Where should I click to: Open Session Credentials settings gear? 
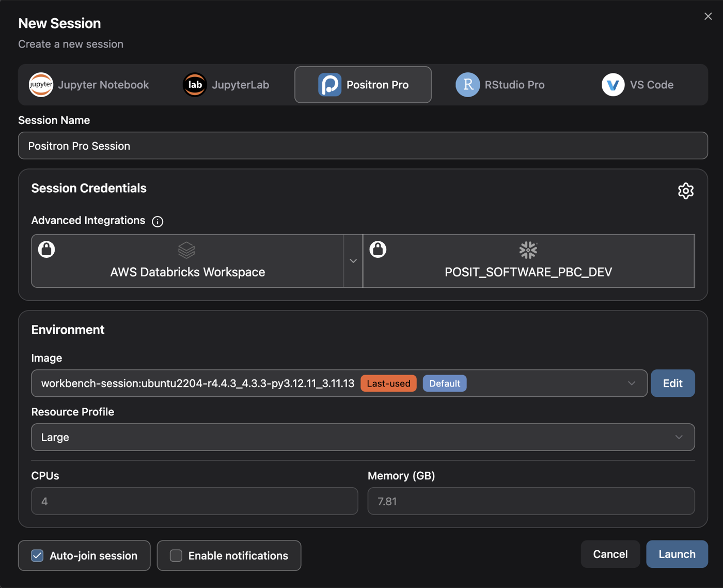pos(685,191)
